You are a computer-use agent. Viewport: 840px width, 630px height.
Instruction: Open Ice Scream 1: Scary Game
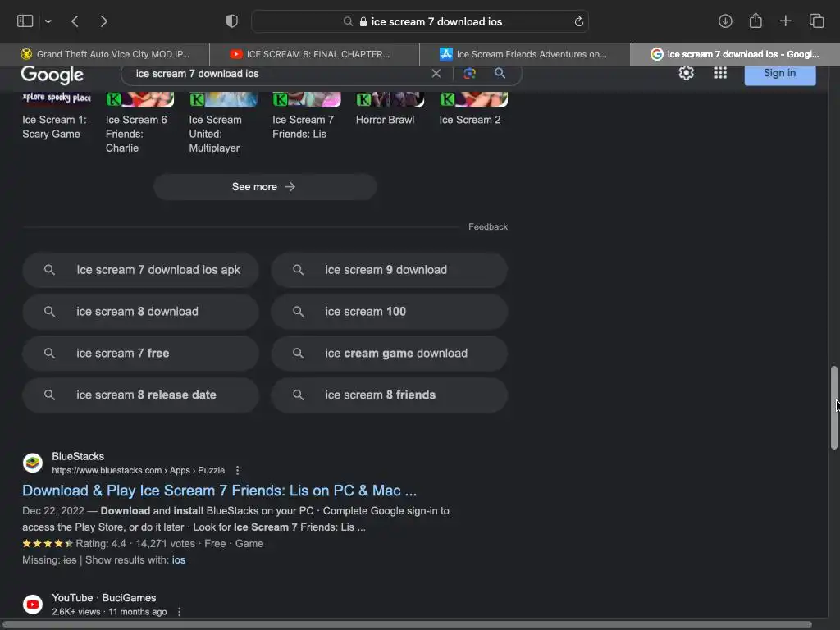pyautogui.click(x=55, y=117)
